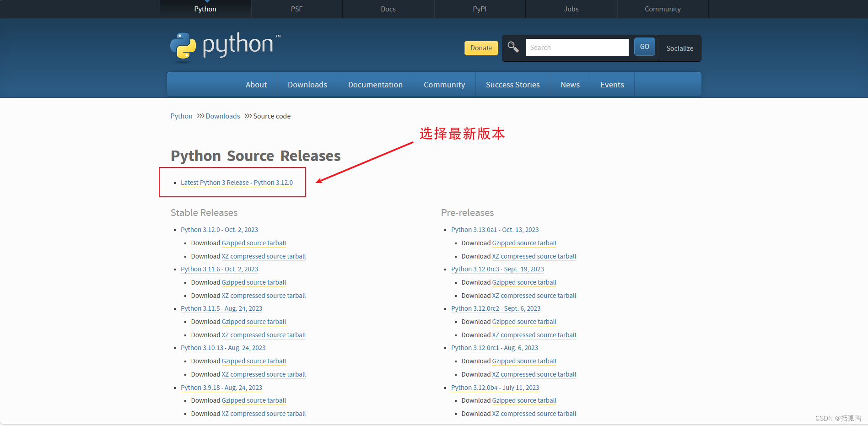
Task: Click the search magnifier icon
Action: [x=513, y=47]
